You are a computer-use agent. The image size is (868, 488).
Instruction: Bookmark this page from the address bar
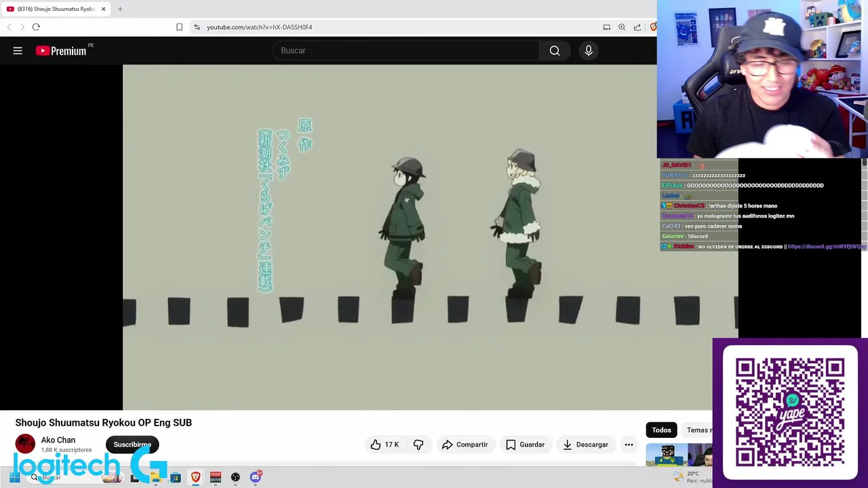[x=179, y=27]
